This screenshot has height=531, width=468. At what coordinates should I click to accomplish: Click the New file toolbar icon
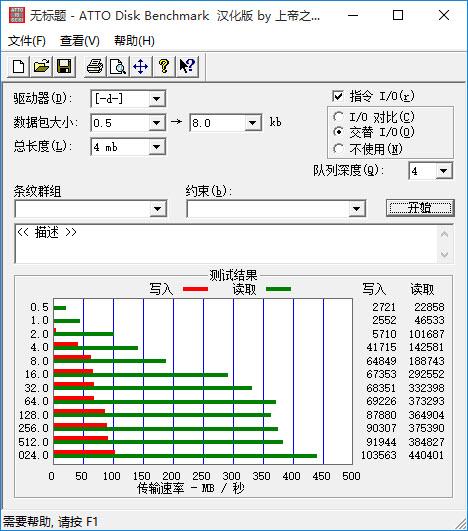pos(18,66)
